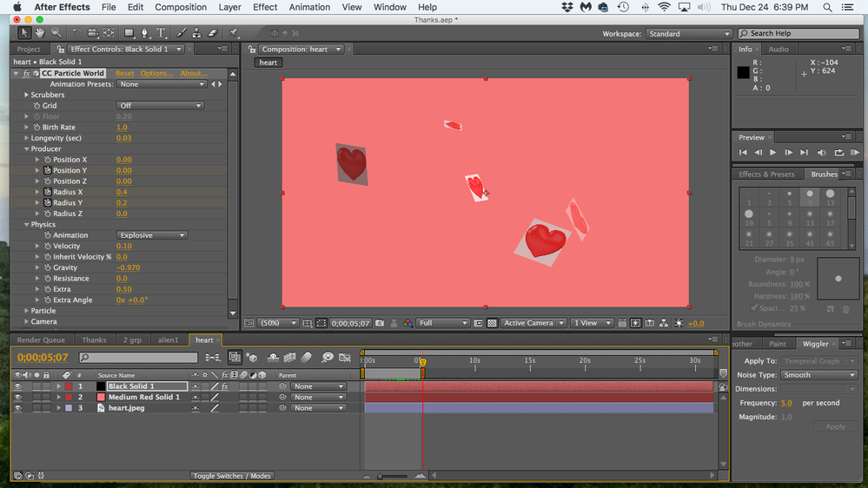Click the Medium Red Solid color swatch
Screen dimensions: 868x488
click(101, 398)
